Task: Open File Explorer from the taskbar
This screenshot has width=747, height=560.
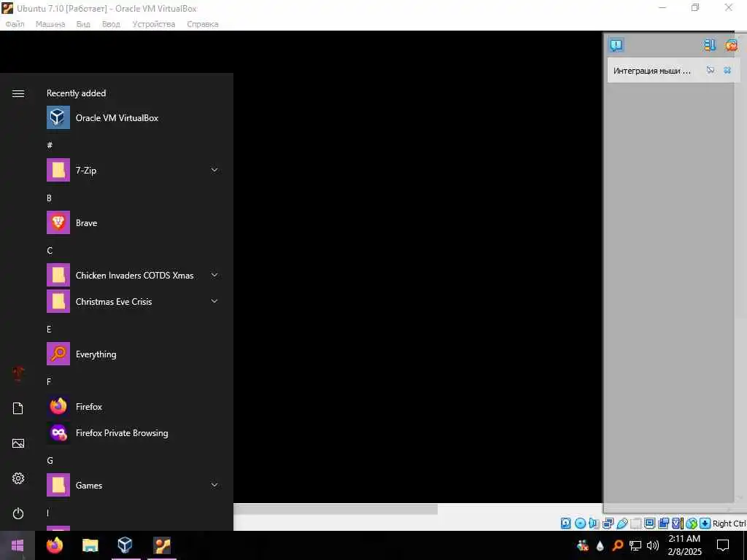Action: 90,545
